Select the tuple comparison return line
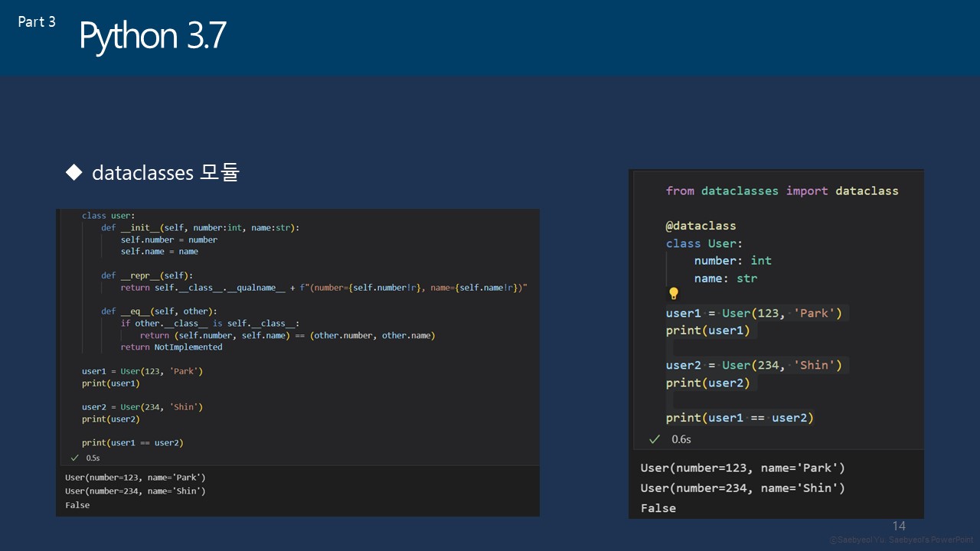This screenshot has width=980, height=551. (x=287, y=335)
